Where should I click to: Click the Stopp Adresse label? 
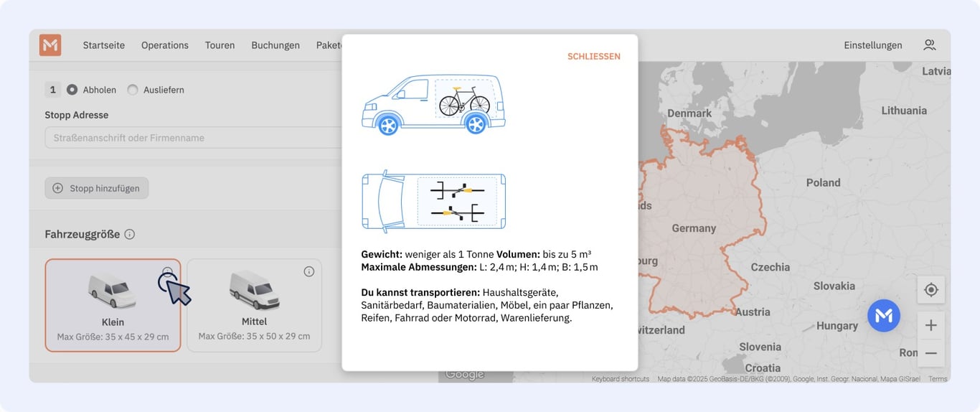tap(77, 115)
